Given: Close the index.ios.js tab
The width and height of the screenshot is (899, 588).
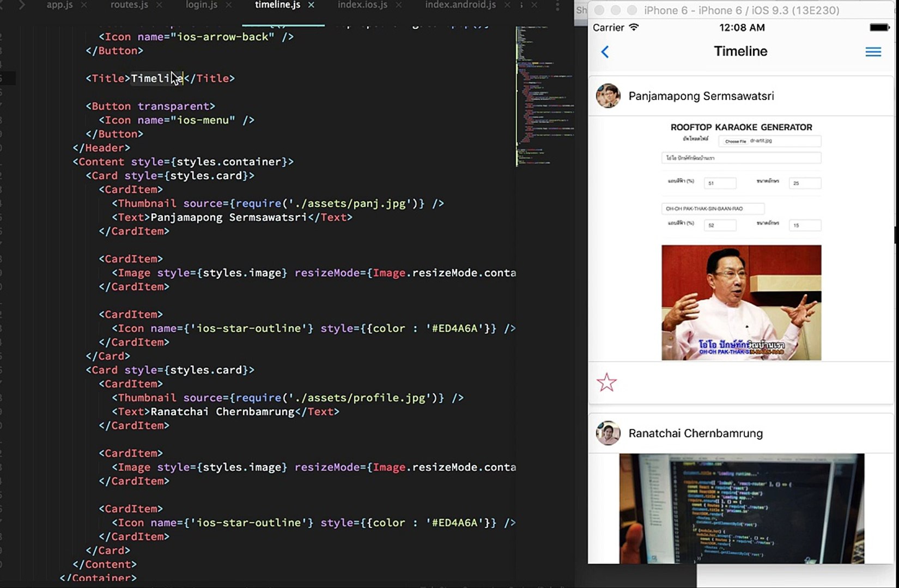Looking at the screenshot, I should click(x=399, y=5).
